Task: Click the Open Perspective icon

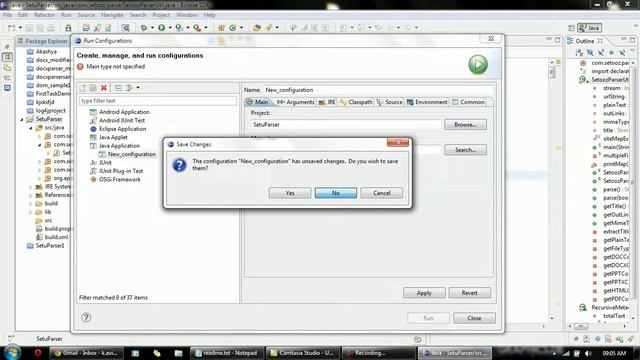Action: pos(571,28)
